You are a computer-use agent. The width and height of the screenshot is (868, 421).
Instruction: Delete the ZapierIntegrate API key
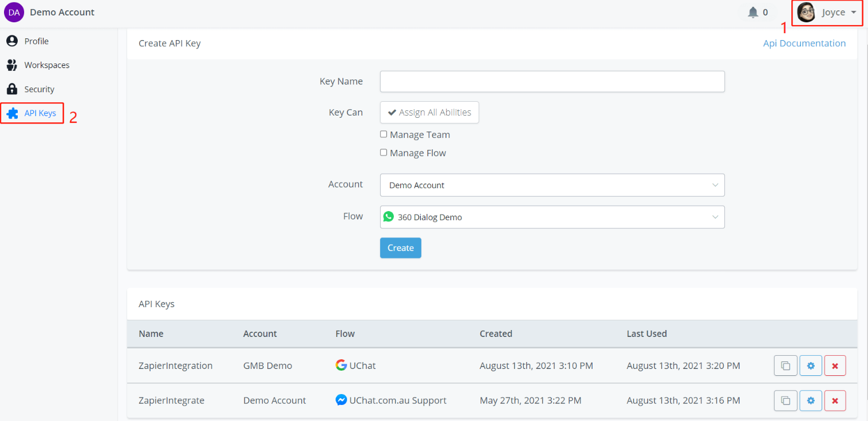click(835, 400)
